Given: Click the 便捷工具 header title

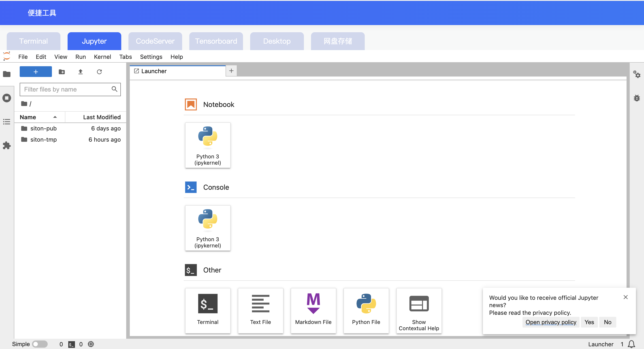Looking at the screenshot, I should [x=42, y=13].
